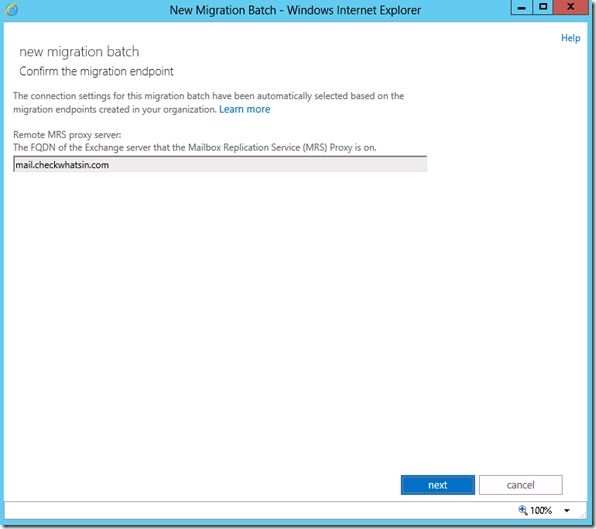Screen dimensions: 596x529
Task: Click the zoom magnifier icon in status bar
Action: pyautogui.click(x=523, y=510)
